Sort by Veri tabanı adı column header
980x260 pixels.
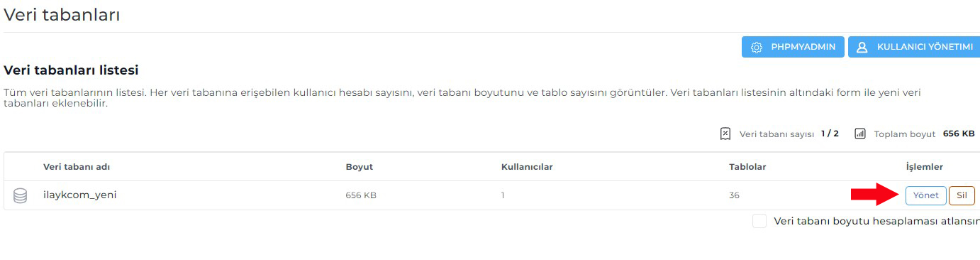(77, 167)
